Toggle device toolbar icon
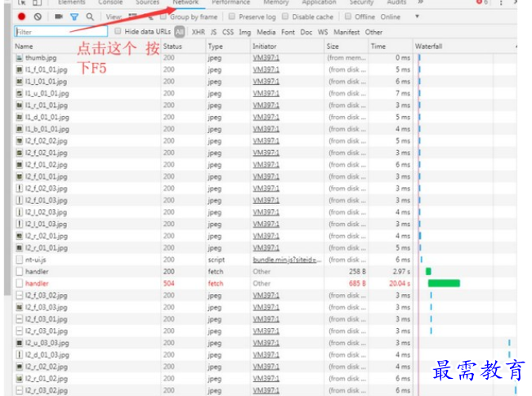The image size is (532, 396). pos(37,2)
